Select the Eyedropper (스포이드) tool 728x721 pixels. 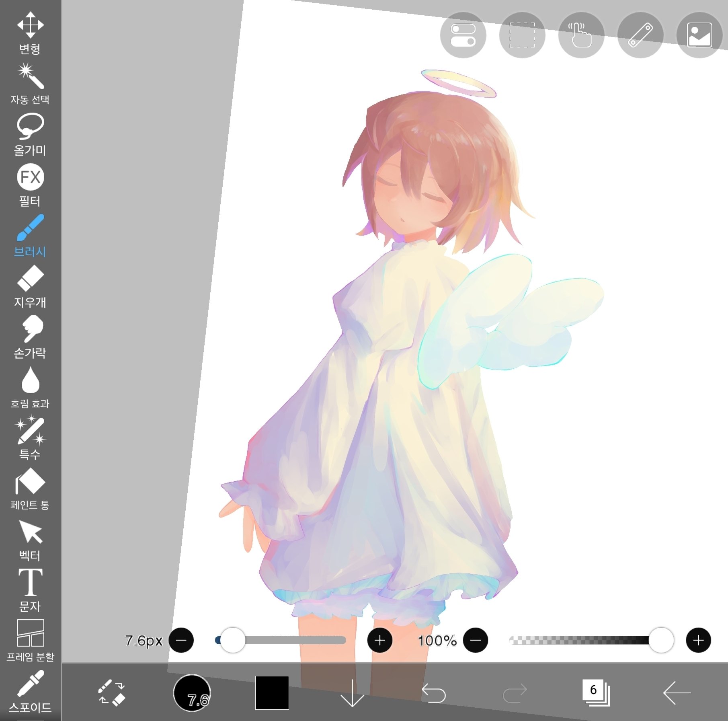[x=30, y=692]
